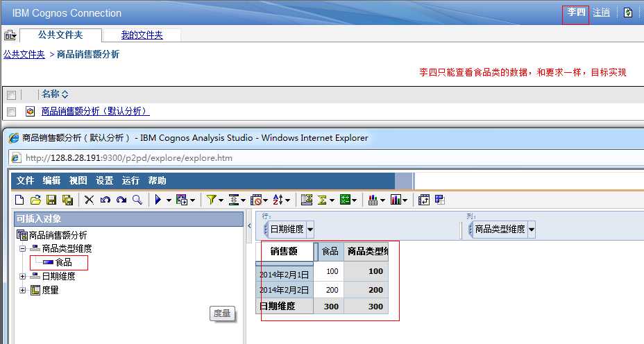Click the Subtotals display icon
This screenshot has width=644, height=344.
307,200
